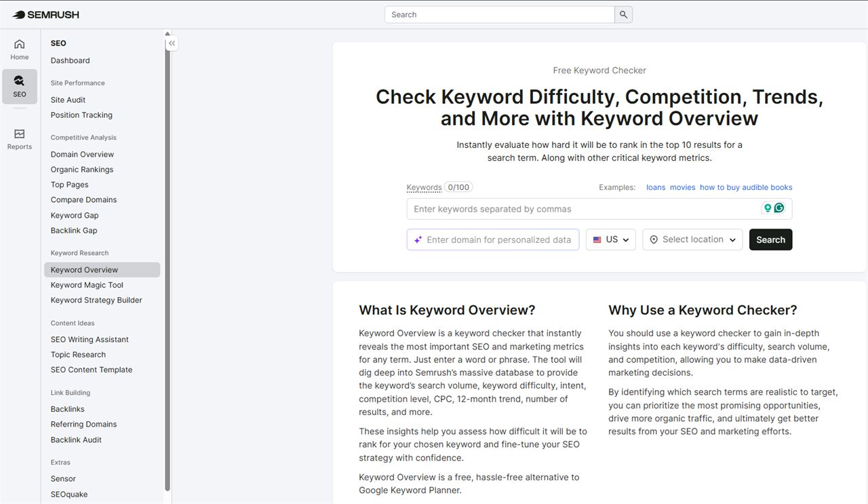
Task: Go to Keyword Gap
Action: (75, 215)
